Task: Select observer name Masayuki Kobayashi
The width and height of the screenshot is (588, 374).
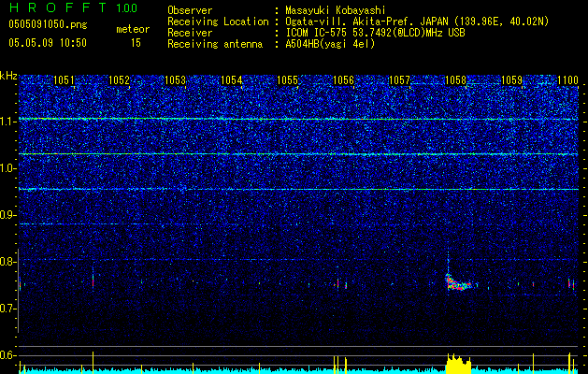Action: tap(336, 10)
